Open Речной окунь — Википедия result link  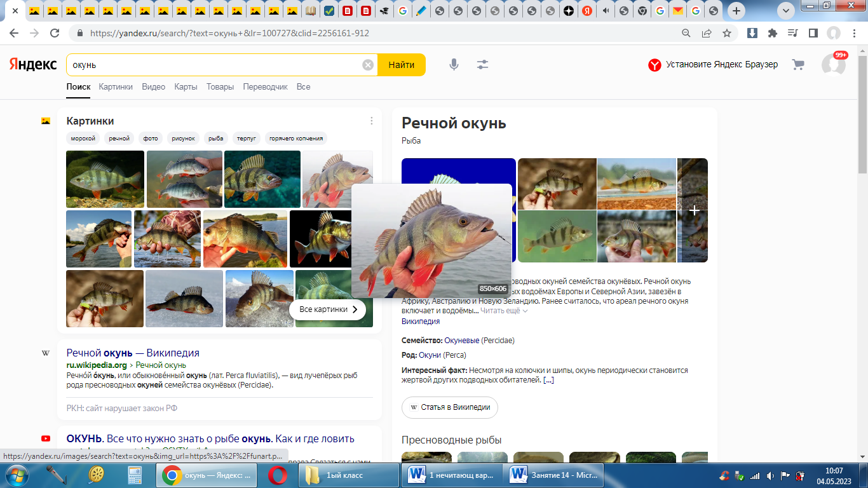tap(133, 353)
